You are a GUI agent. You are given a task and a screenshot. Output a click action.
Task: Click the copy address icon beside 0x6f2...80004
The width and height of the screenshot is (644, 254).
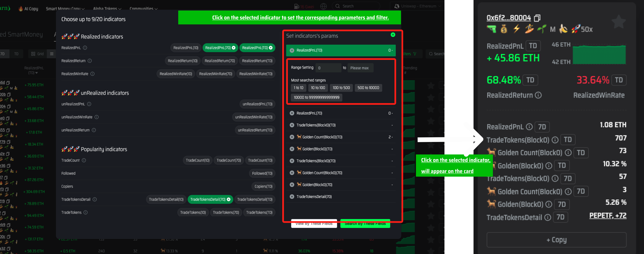537,18
